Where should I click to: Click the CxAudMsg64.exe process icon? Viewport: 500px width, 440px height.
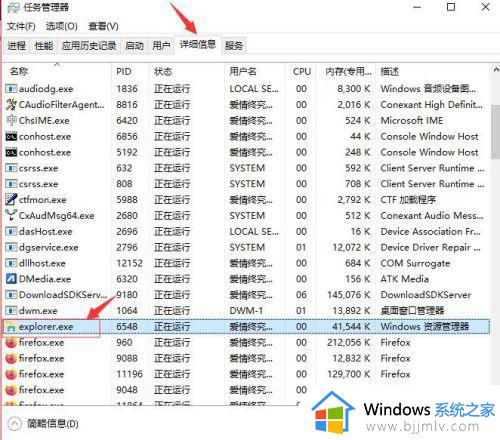11,215
